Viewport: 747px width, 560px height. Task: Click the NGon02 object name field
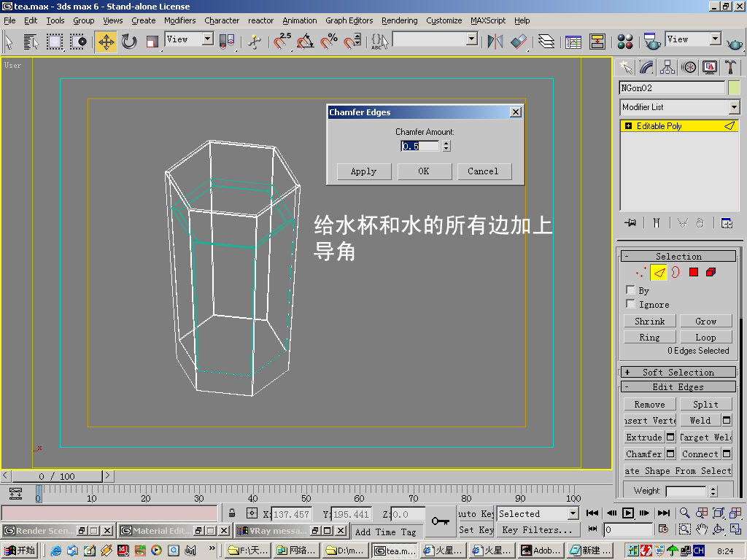click(x=672, y=87)
